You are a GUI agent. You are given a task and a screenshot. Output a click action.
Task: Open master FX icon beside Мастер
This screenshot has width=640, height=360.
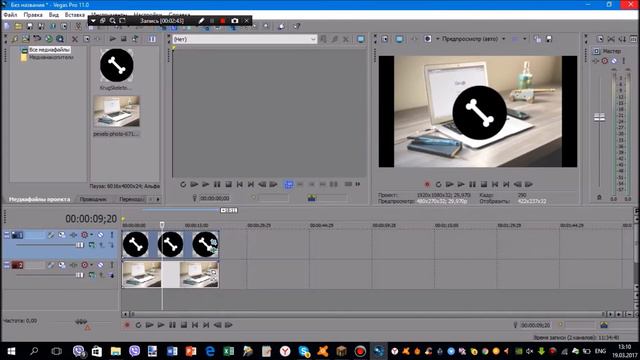tap(596, 61)
